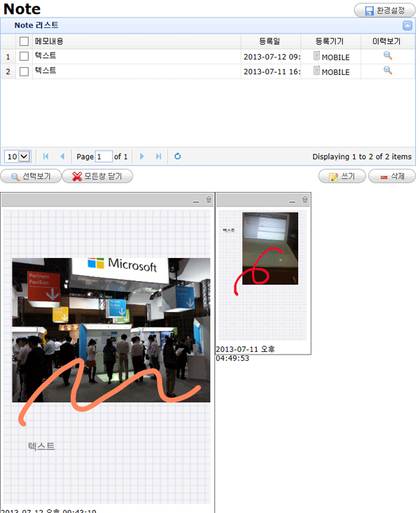Viewport: 420px width, 513px height.
Task: Click MOBILE device cell in row 1
Action: (331, 57)
